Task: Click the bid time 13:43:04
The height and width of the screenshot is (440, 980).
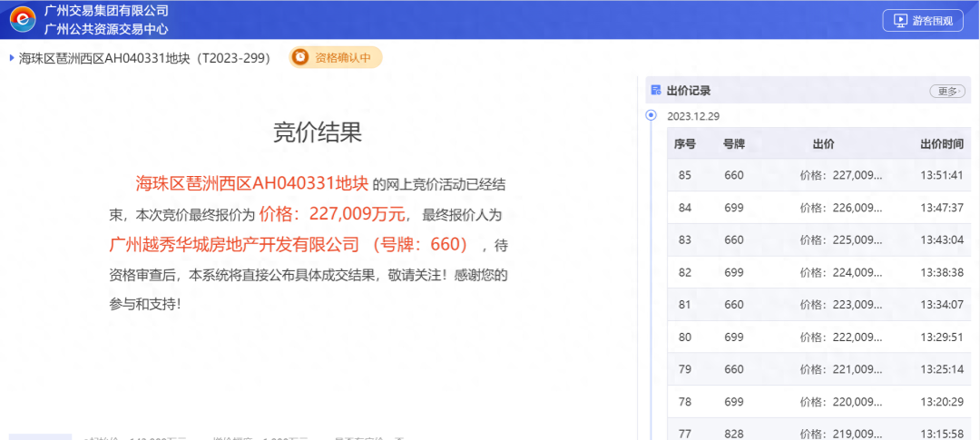Action: point(942,240)
